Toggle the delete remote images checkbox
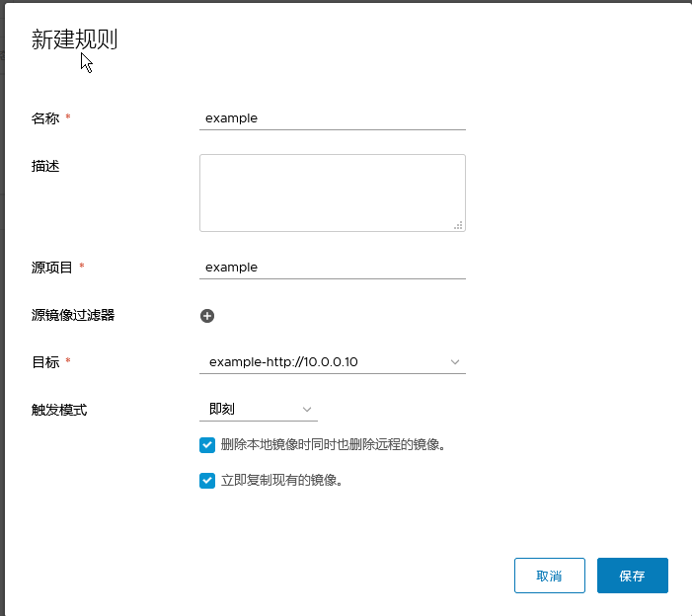The image size is (692, 616). 207,445
